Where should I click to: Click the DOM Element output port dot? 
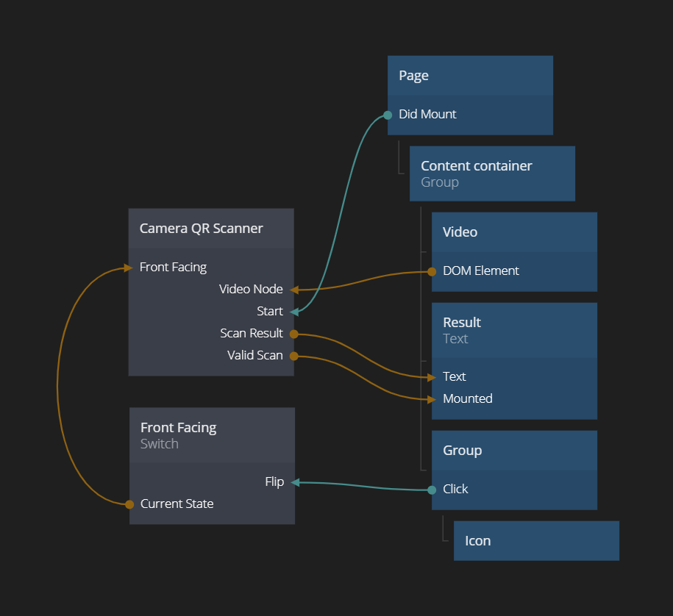click(x=432, y=271)
